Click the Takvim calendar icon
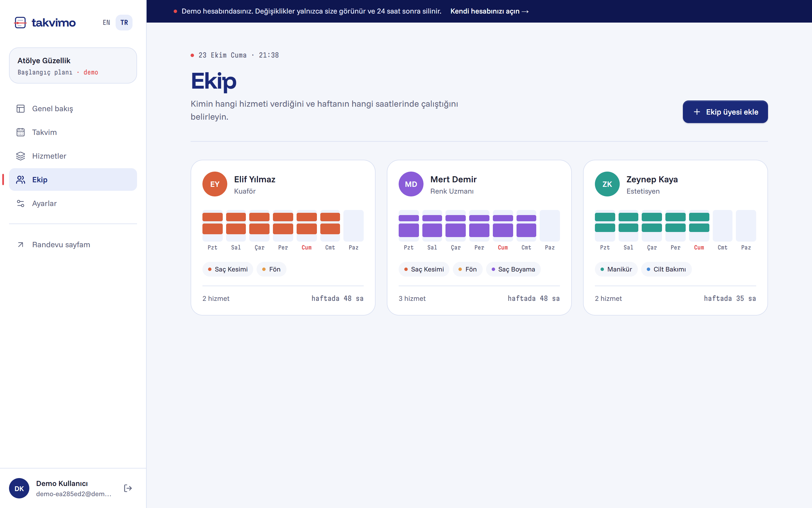 pyautogui.click(x=21, y=132)
